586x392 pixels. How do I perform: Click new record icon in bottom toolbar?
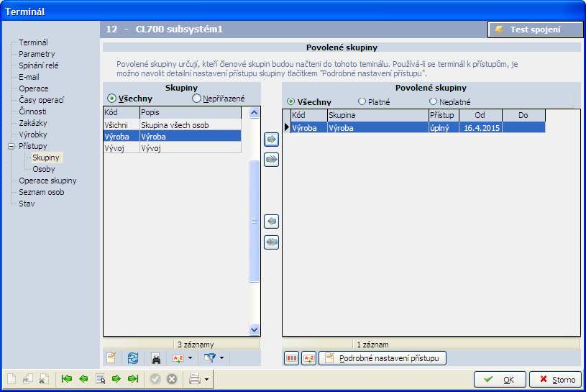[12, 379]
